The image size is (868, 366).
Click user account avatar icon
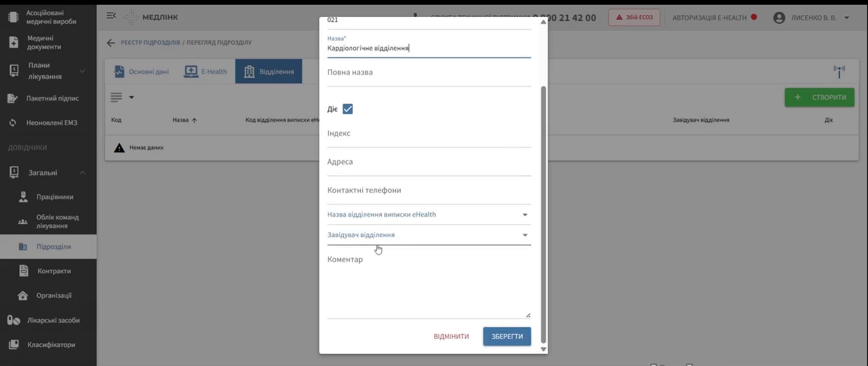click(779, 18)
